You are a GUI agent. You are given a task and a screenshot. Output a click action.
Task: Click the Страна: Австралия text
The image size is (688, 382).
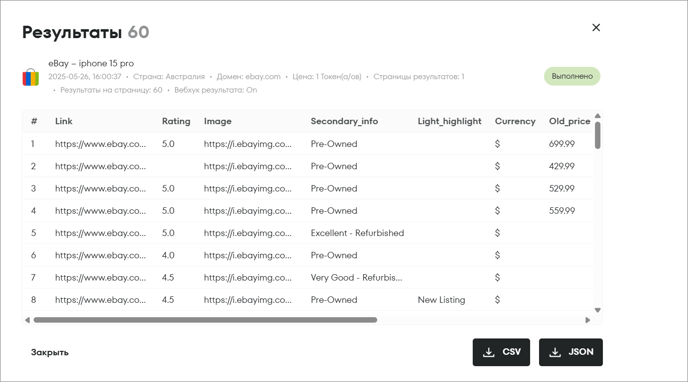[x=169, y=77]
